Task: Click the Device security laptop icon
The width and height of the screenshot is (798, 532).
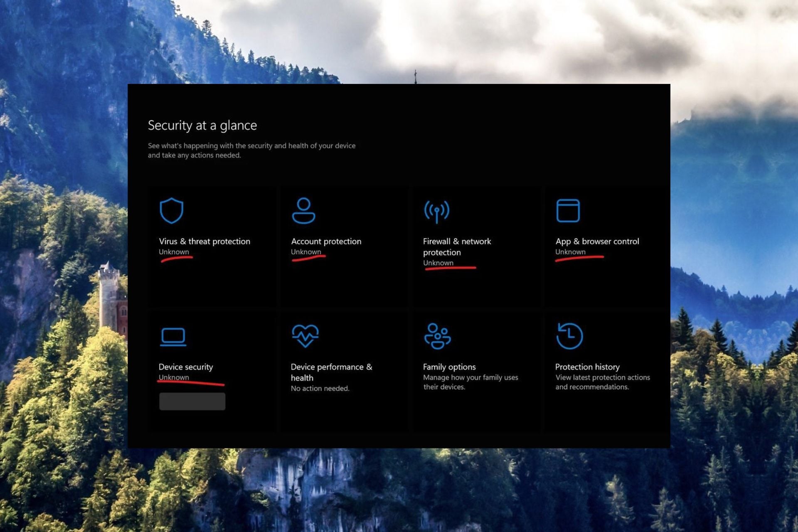Action: pyautogui.click(x=173, y=337)
